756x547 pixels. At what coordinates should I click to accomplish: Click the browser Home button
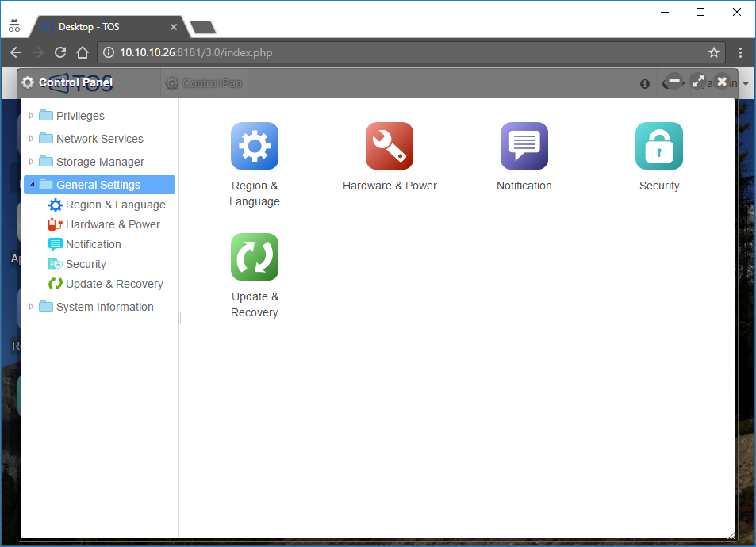coord(83,52)
